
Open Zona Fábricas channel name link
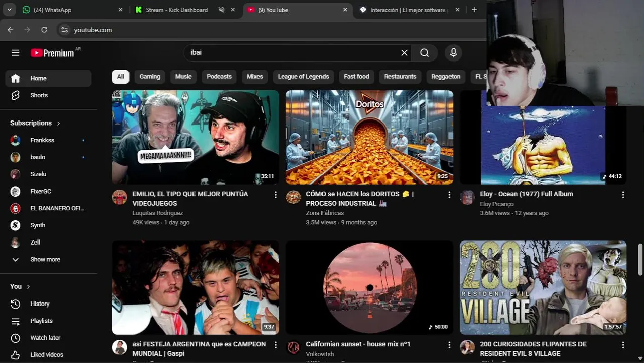click(325, 213)
